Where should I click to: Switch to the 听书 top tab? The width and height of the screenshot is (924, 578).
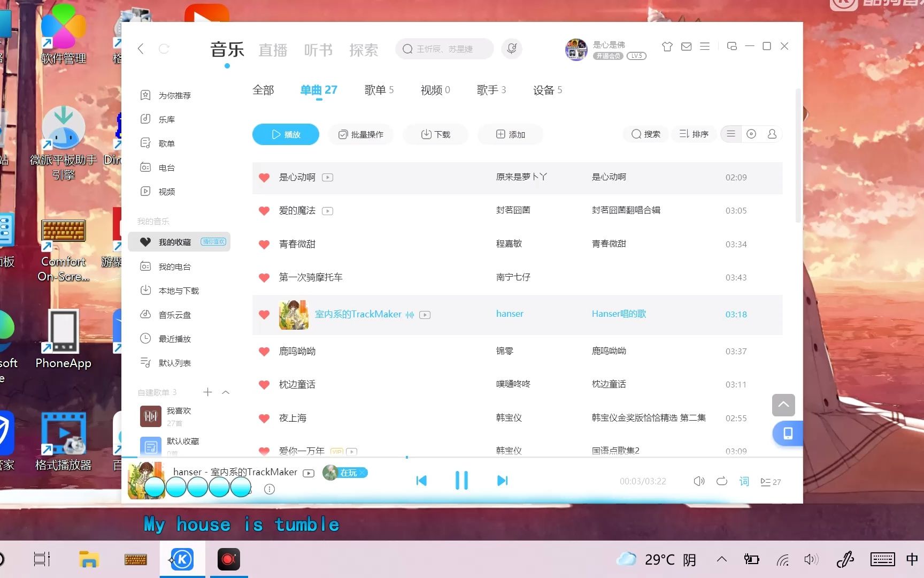coord(319,50)
